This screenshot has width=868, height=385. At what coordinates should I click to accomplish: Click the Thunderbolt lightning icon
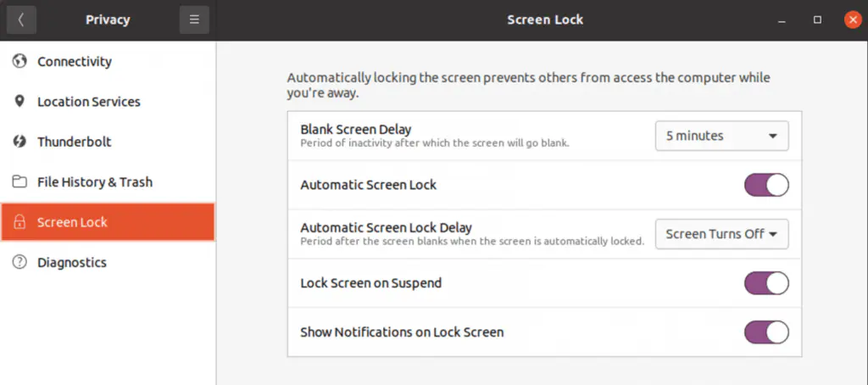coord(19,142)
